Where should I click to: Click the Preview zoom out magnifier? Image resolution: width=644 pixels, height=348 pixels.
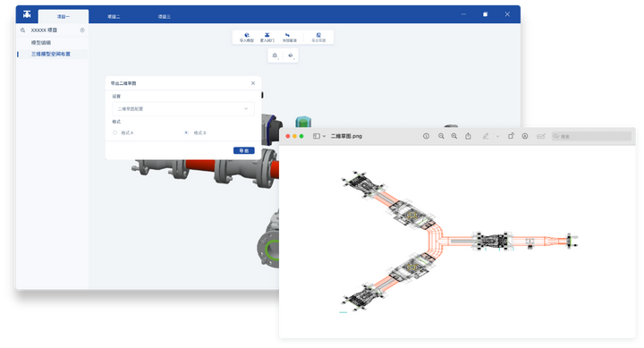(x=441, y=136)
